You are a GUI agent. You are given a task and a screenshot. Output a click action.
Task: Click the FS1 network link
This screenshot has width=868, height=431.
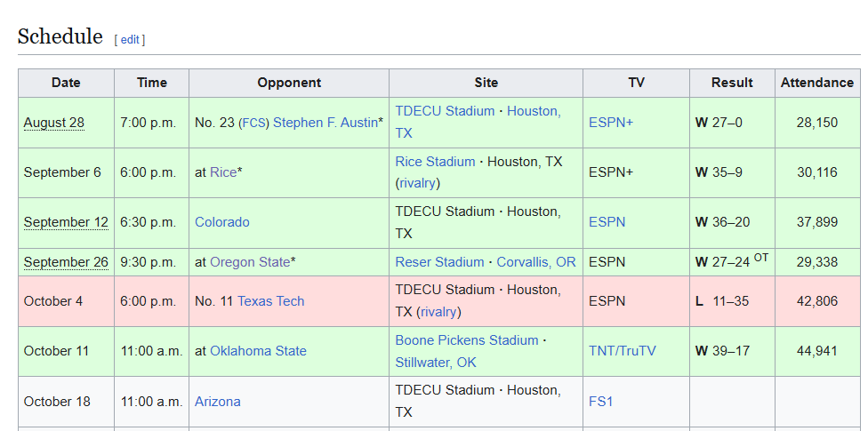coord(601,402)
